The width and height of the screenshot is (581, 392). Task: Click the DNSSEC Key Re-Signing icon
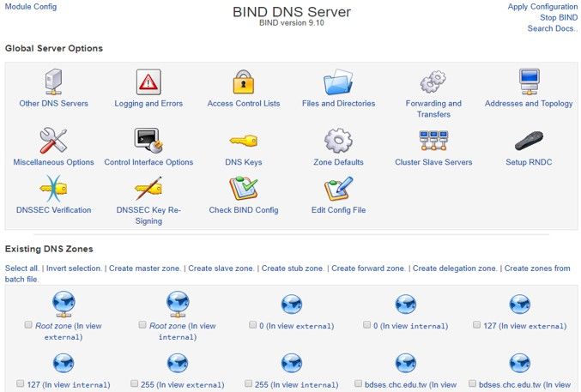point(148,189)
